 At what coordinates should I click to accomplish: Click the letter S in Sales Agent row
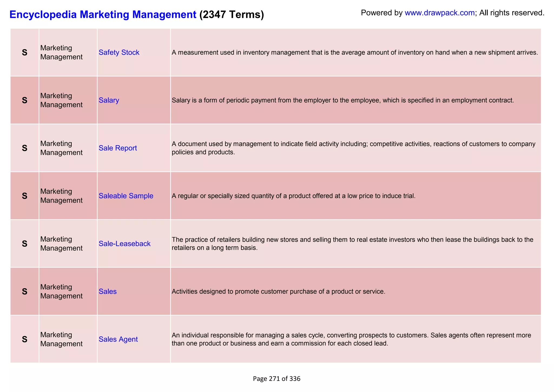point(25,339)
